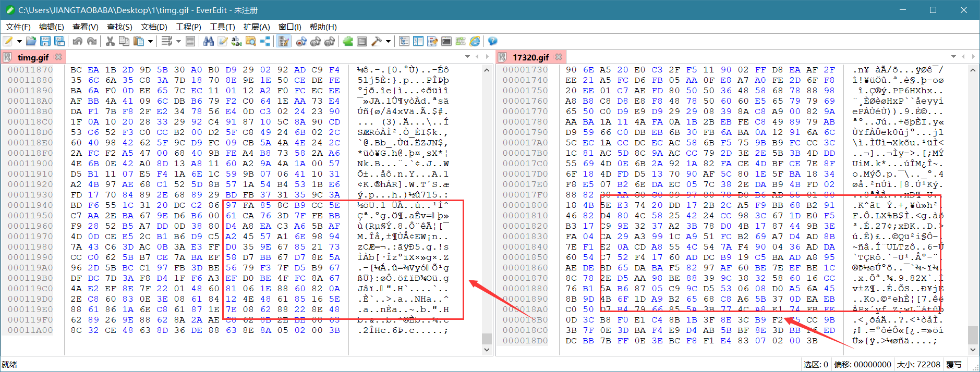980x372 pixels.
Task: Click the Save file floppy icon
Action: [x=45, y=41]
